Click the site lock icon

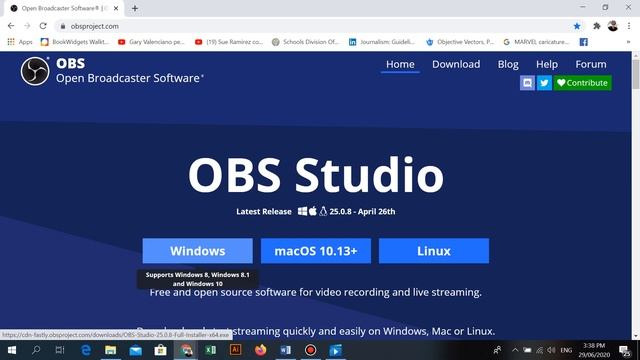point(62,26)
